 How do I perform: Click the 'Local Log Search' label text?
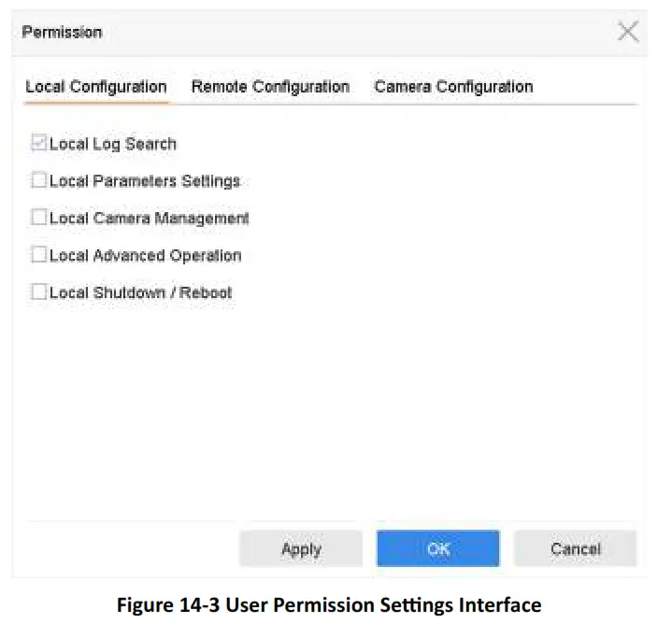click(x=112, y=144)
